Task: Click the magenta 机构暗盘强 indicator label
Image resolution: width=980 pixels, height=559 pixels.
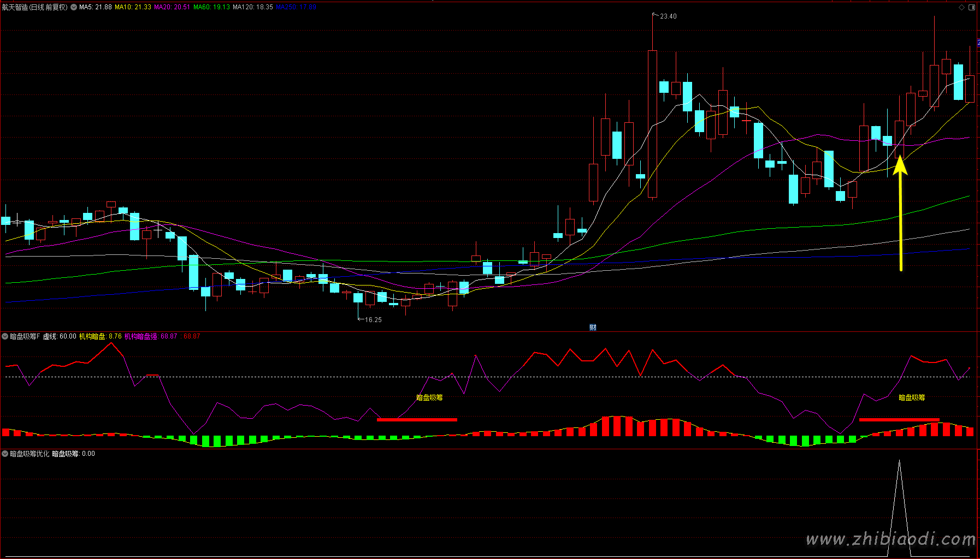Action: (141, 336)
